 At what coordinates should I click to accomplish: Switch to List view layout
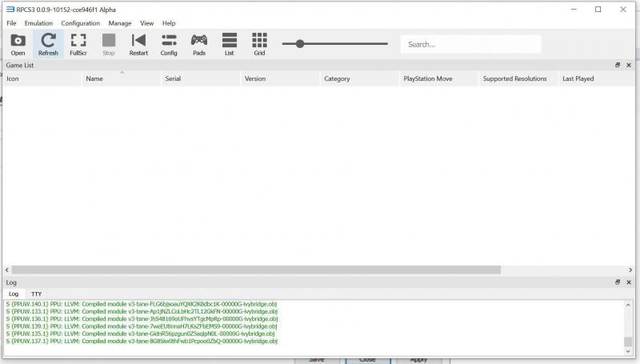[x=229, y=44]
